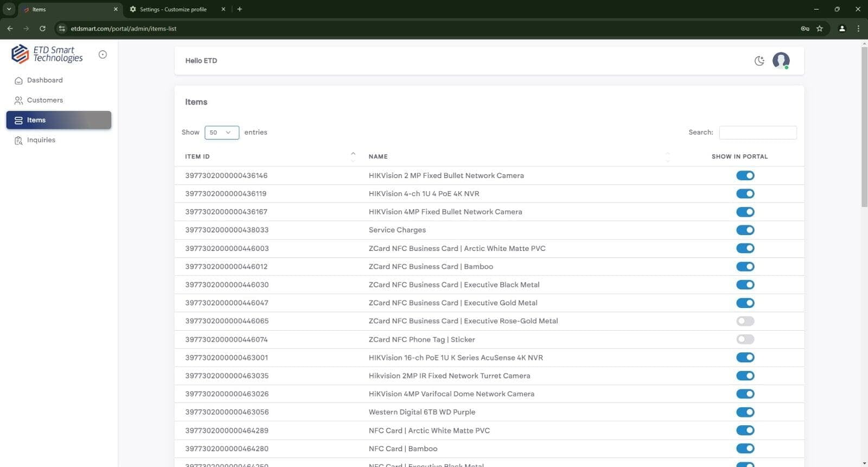
Task: Select item ID 3977302000000436146
Action: (x=226, y=175)
